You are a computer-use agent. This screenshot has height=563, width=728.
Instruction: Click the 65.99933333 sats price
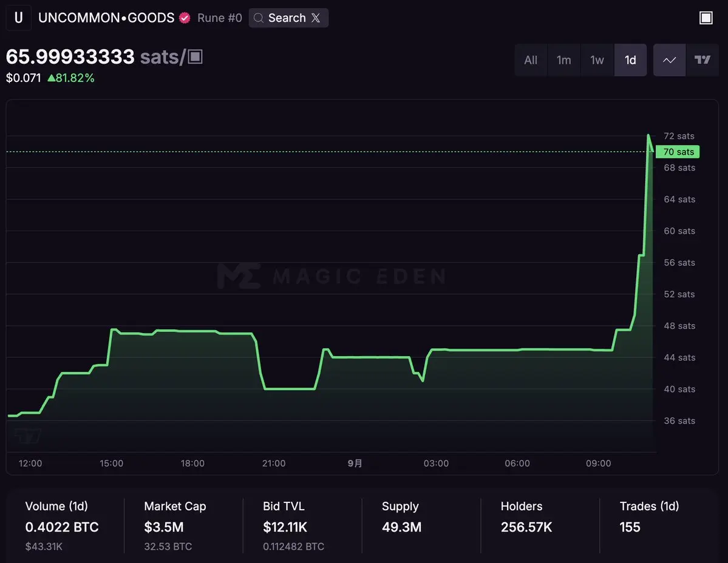70,56
